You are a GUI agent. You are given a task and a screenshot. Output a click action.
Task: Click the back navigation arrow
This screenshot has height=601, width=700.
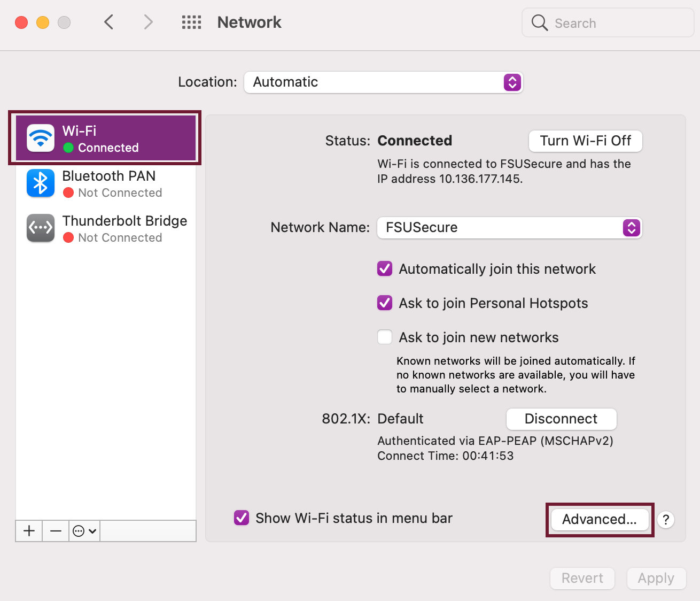108,22
